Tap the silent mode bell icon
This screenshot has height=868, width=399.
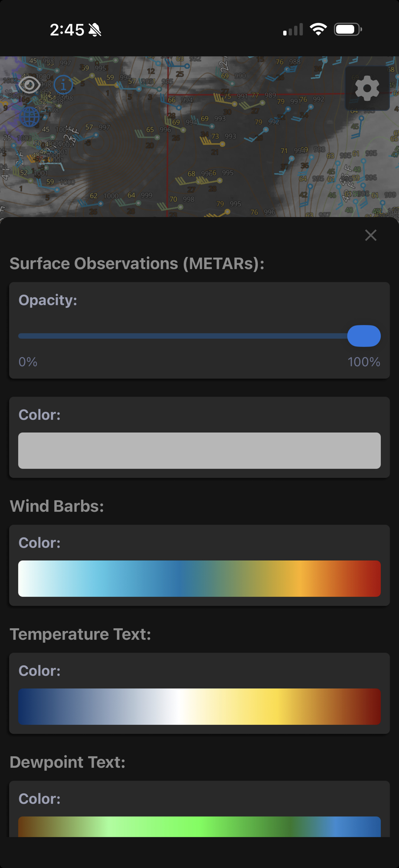(95, 30)
